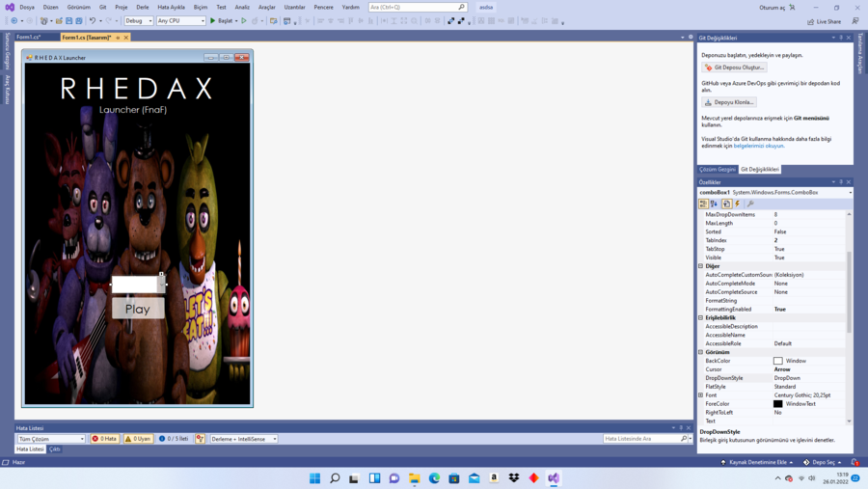Click the Live Share icon
Image resolution: width=868 pixels, height=489 pixels.
coord(811,21)
